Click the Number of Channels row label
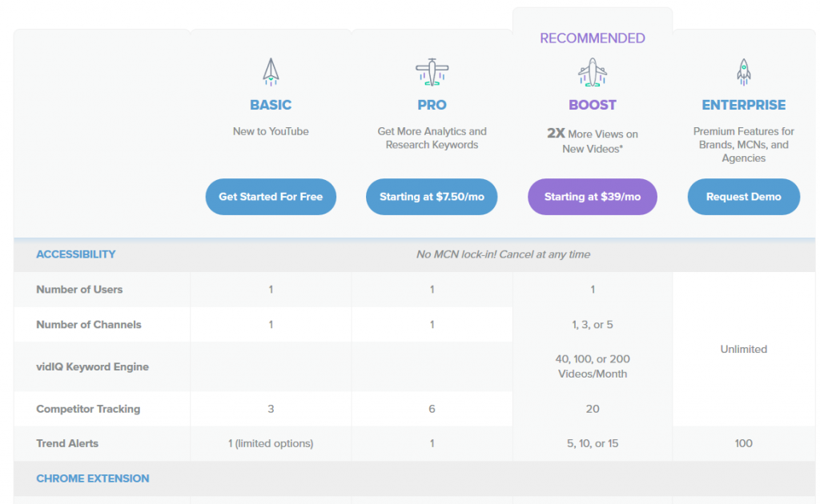 click(89, 325)
